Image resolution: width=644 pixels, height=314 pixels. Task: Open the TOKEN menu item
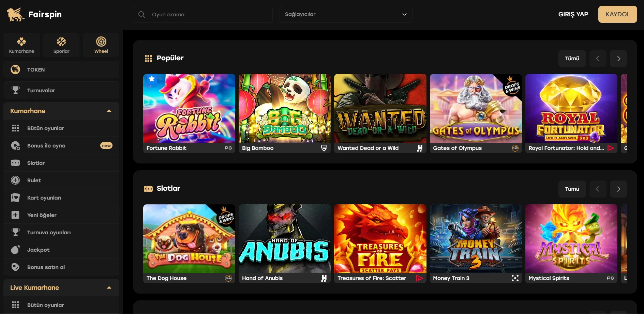coord(61,69)
